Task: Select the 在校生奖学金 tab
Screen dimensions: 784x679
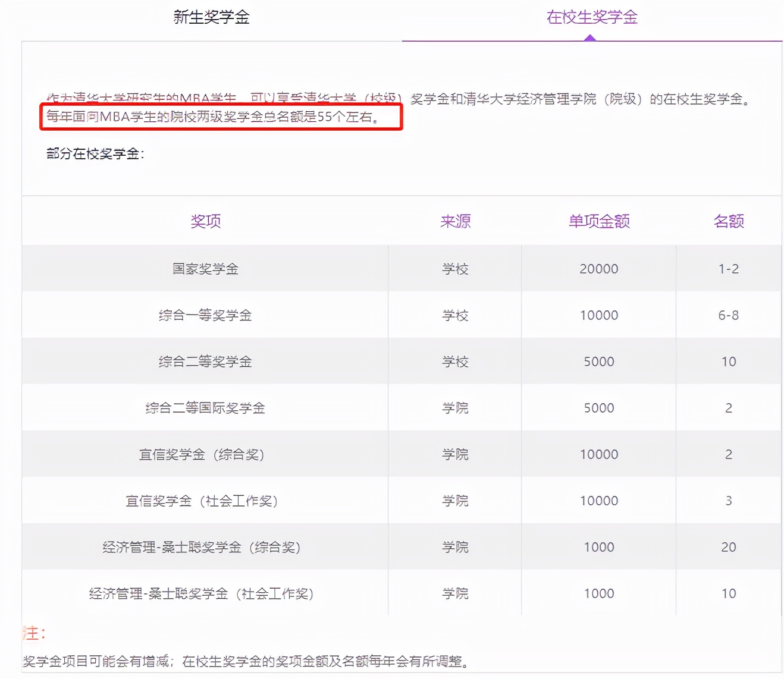Action: (x=592, y=18)
